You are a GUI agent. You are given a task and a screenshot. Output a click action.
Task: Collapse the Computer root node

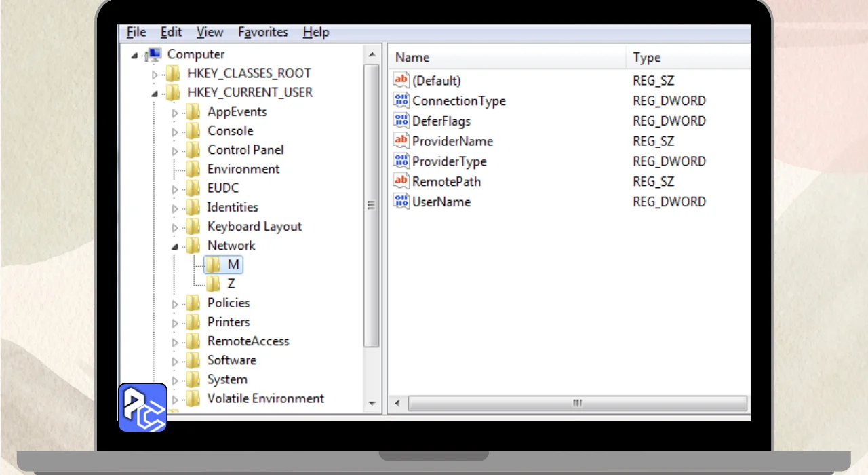134,55
